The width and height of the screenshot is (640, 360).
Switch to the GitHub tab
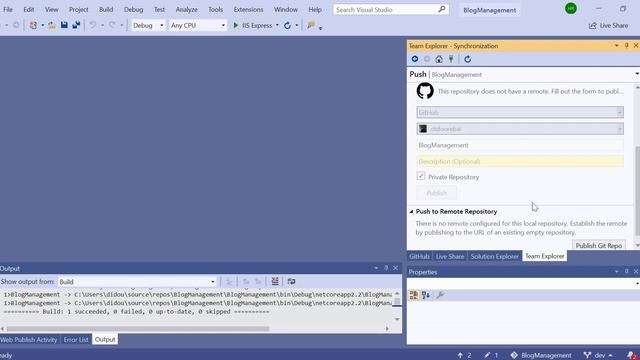pyautogui.click(x=419, y=256)
